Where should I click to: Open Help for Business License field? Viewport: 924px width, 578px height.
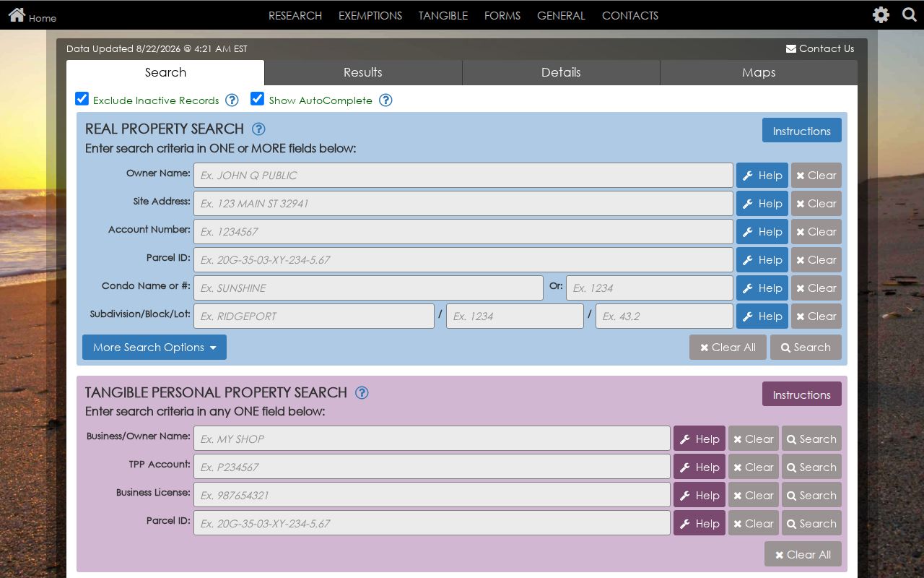point(699,495)
